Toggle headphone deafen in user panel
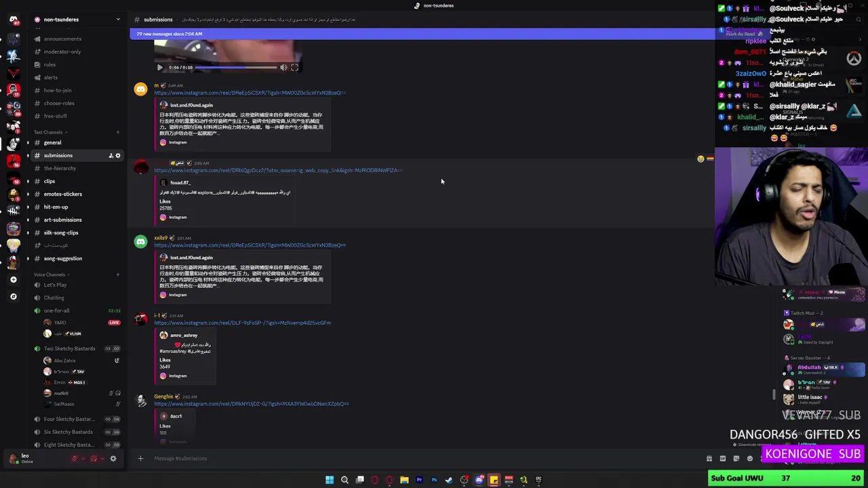 pos(94,459)
